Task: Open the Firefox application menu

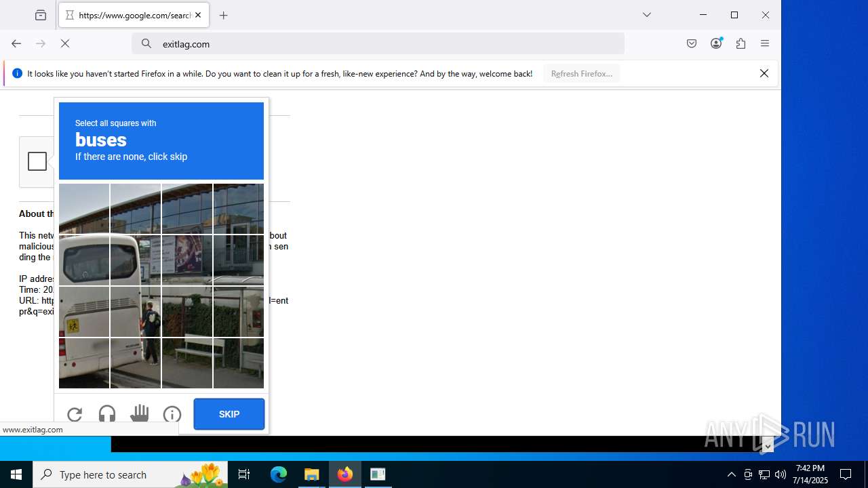Action: point(765,43)
